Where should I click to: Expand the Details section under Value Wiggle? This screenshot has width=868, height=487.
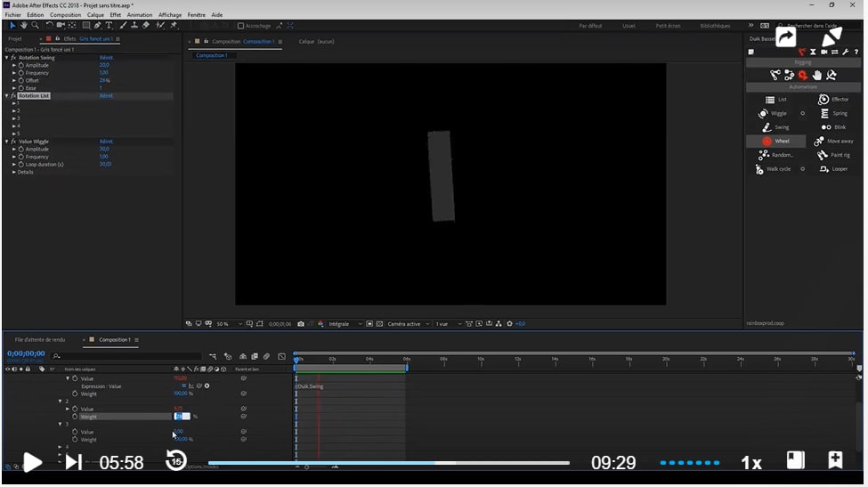(x=14, y=172)
